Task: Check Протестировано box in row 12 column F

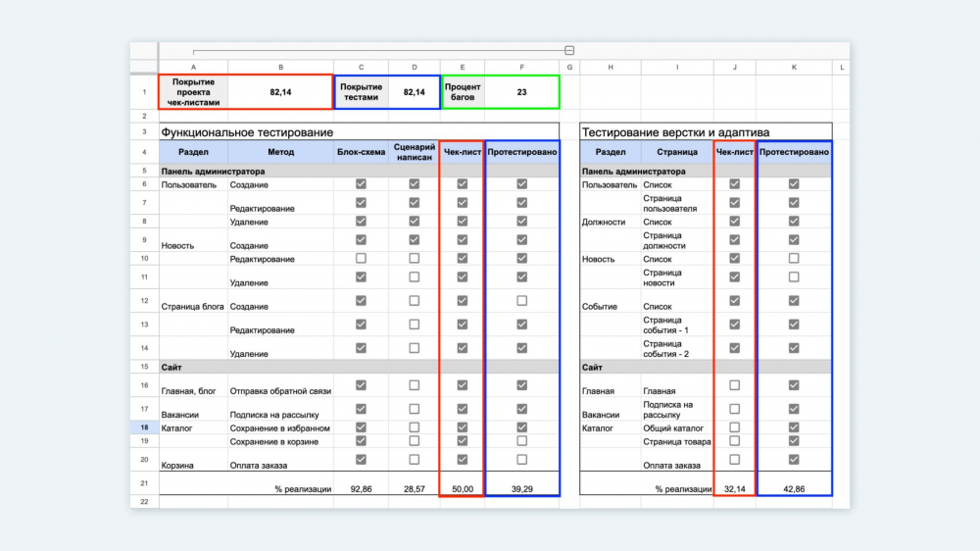Action: point(522,301)
